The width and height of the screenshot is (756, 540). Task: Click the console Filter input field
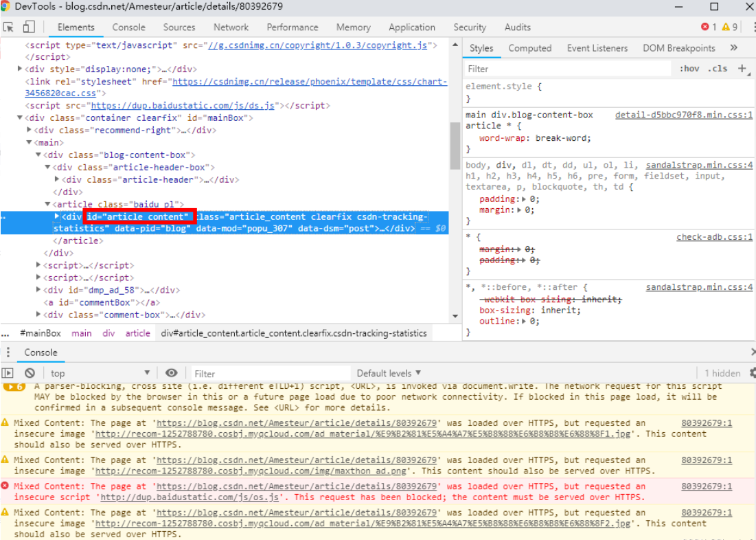[268, 373]
